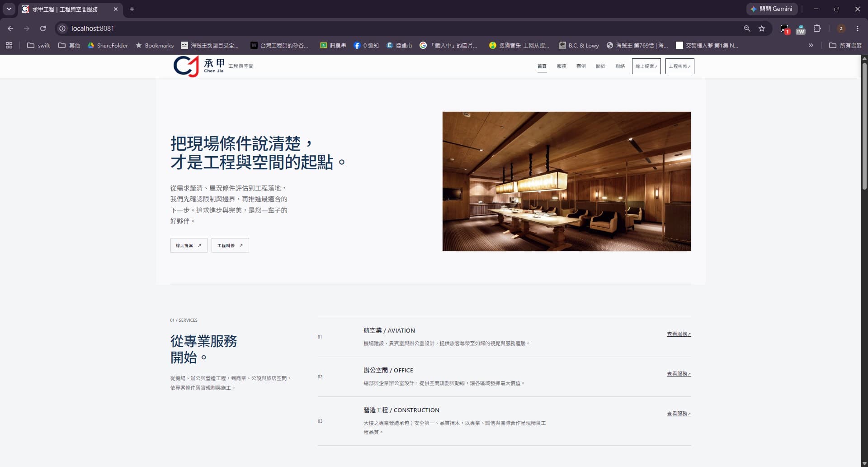Click extension icon with red badge
The width and height of the screenshot is (868, 467).
point(785,29)
